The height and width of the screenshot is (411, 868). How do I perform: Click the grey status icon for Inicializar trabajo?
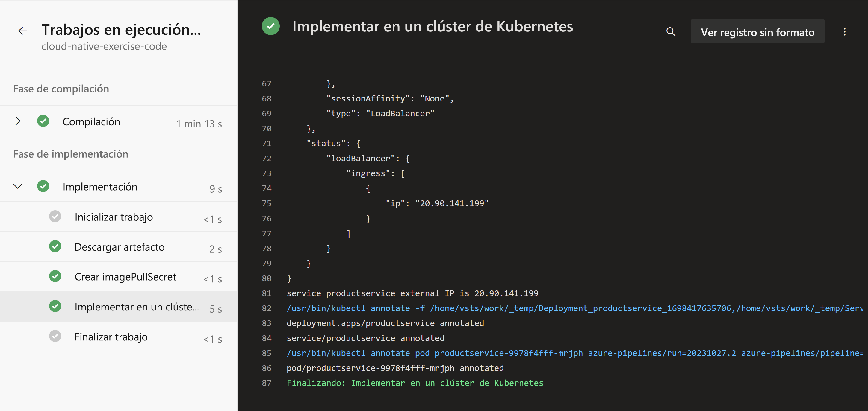tap(55, 217)
